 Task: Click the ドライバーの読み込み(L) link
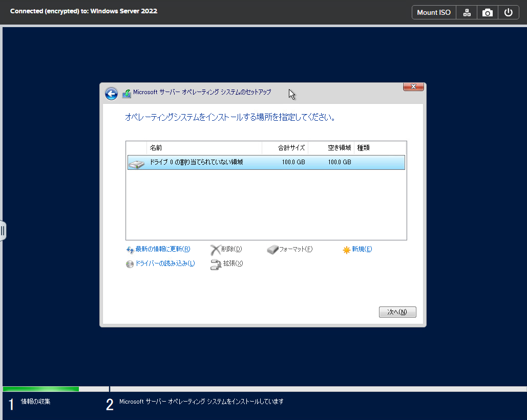coord(165,263)
